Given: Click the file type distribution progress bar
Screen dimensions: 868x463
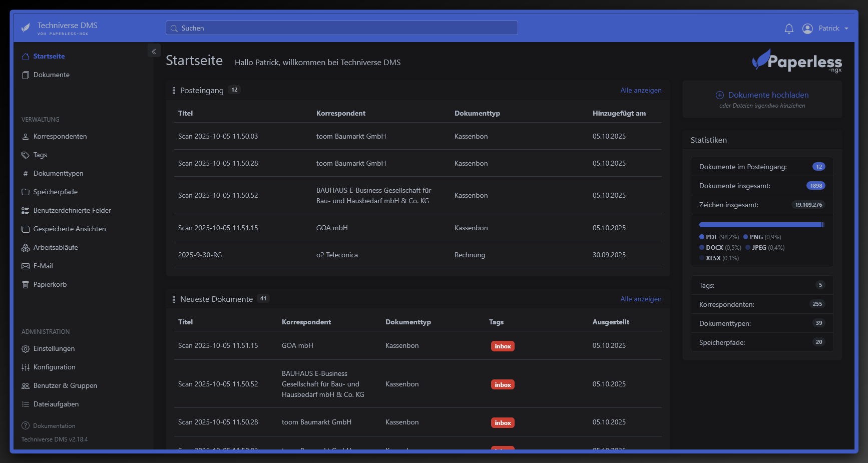Looking at the screenshot, I should (x=761, y=224).
